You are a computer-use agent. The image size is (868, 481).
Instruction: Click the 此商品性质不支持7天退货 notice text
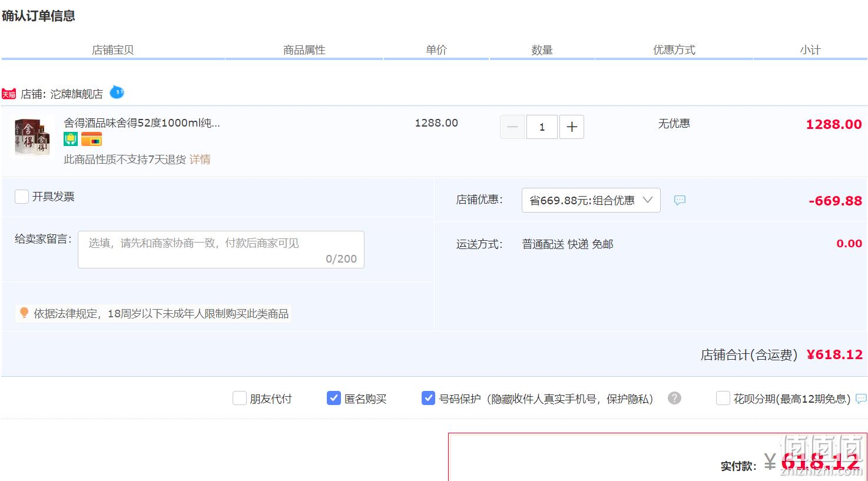[x=125, y=160]
